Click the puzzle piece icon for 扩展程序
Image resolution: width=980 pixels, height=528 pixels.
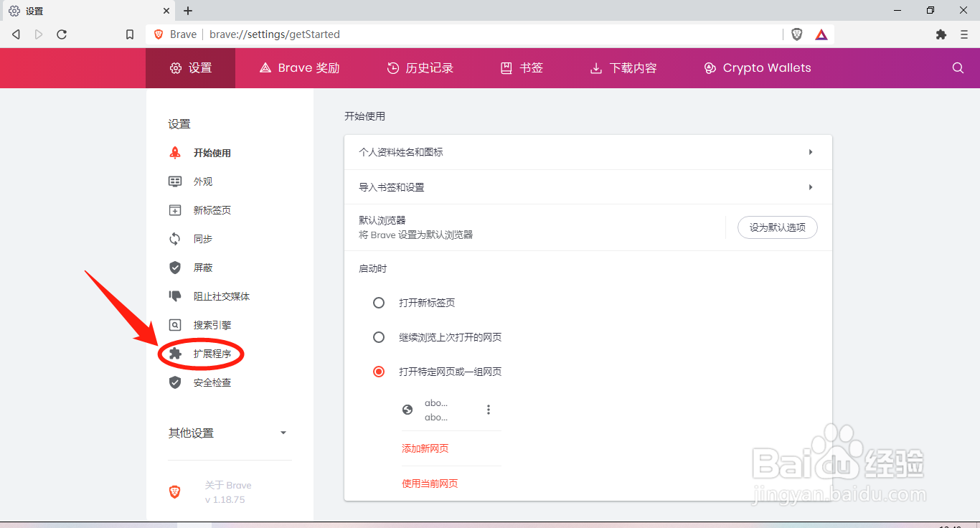pyautogui.click(x=175, y=354)
